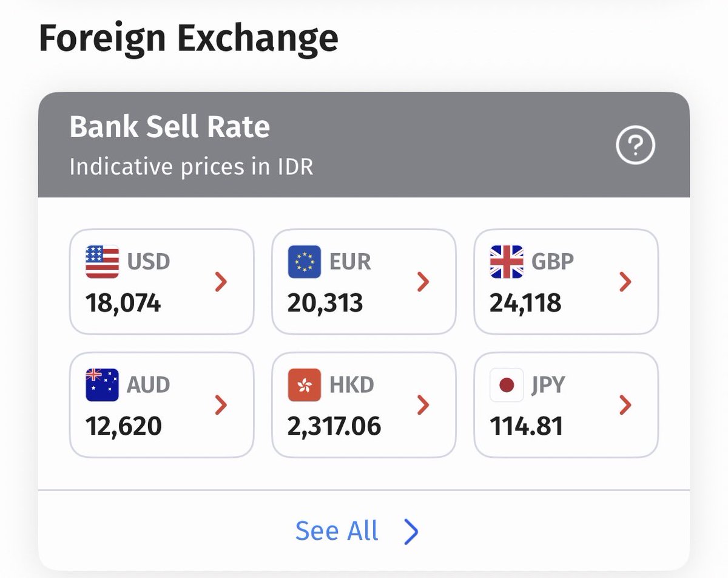Viewport: 728px width, 578px height.
Task: Select the HKD 2,317.06 rate value
Action: click(334, 426)
